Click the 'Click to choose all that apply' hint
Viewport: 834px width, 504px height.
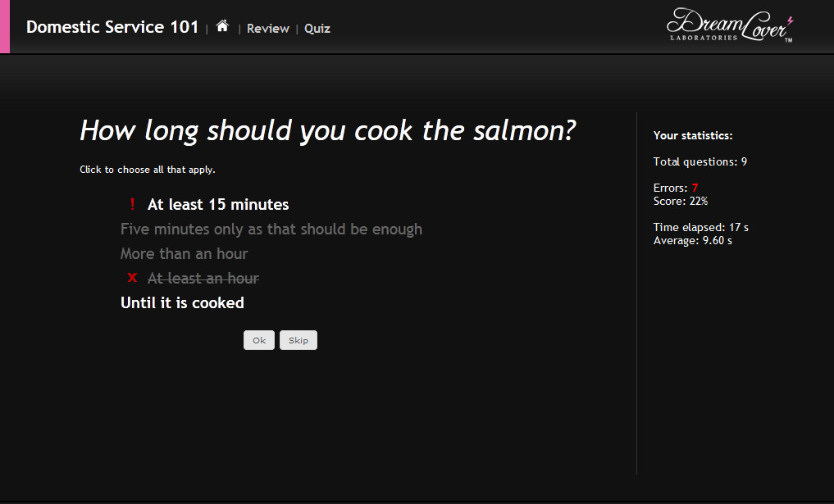148,170
